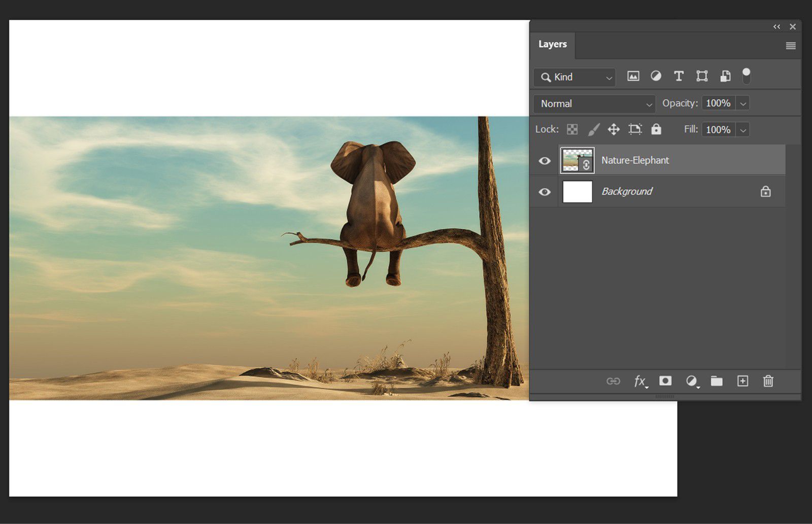Hide the Nature-Elephant layer
The height and width of the screenshot is (524, 812).
(544, 160)
